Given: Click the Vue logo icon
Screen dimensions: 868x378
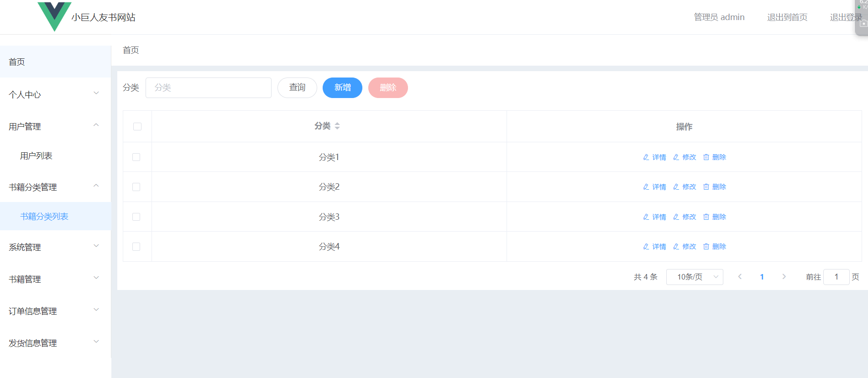Looking at the screenshot, I should point(54,16).
